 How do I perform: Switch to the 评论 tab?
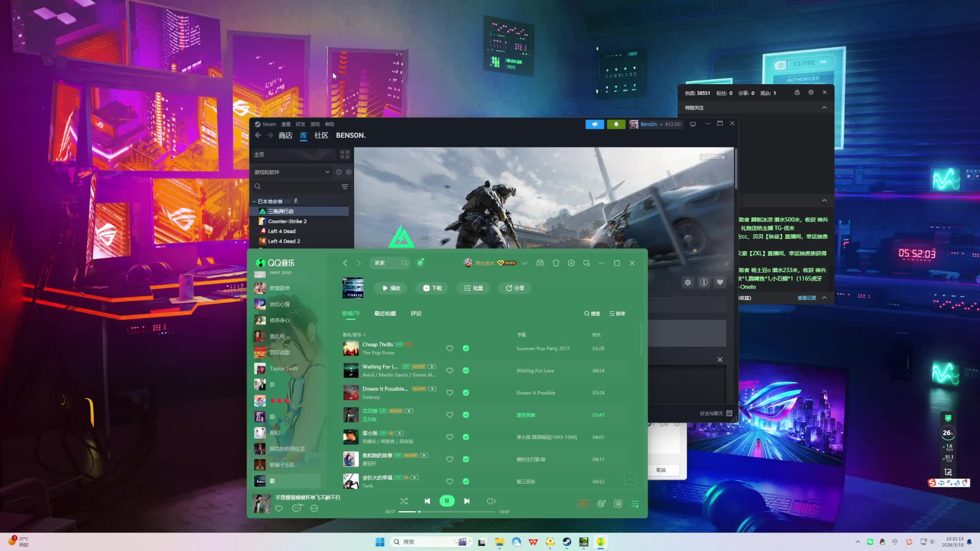click(x=416, y=313)
